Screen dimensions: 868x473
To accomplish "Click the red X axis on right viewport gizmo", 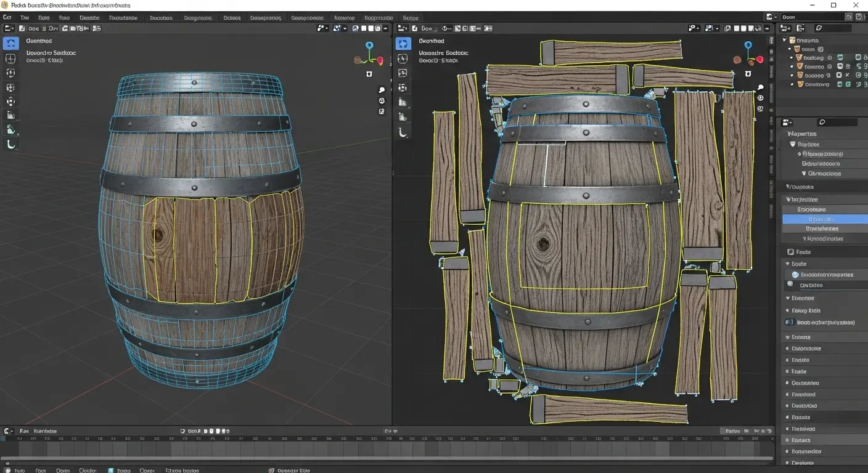I will [760, 60].
